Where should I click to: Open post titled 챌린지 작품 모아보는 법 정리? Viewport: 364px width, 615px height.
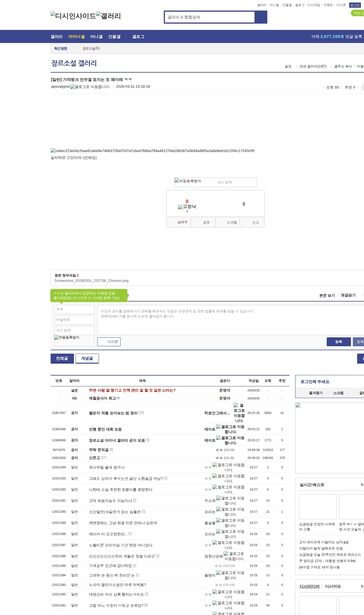[x=113, y=413]
